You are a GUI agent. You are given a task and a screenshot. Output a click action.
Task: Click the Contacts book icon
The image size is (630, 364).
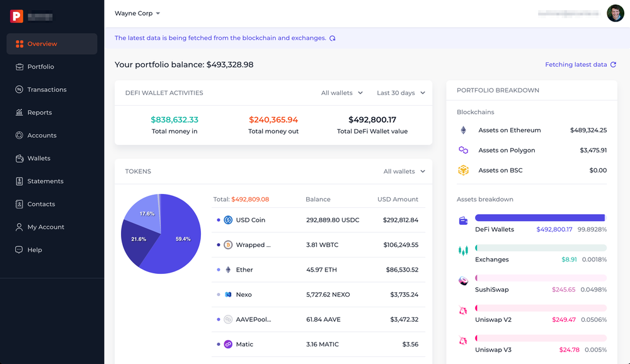click(20, 204)
